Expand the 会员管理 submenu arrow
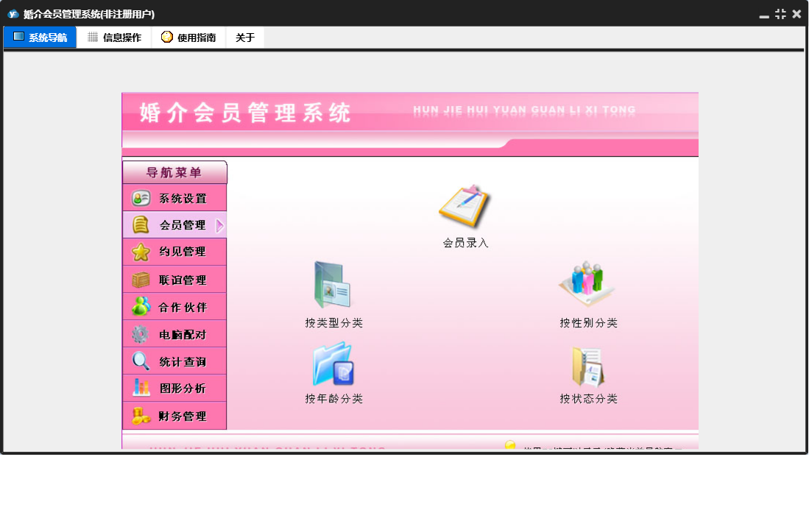 pyautogui.click(x=220, y=226)
